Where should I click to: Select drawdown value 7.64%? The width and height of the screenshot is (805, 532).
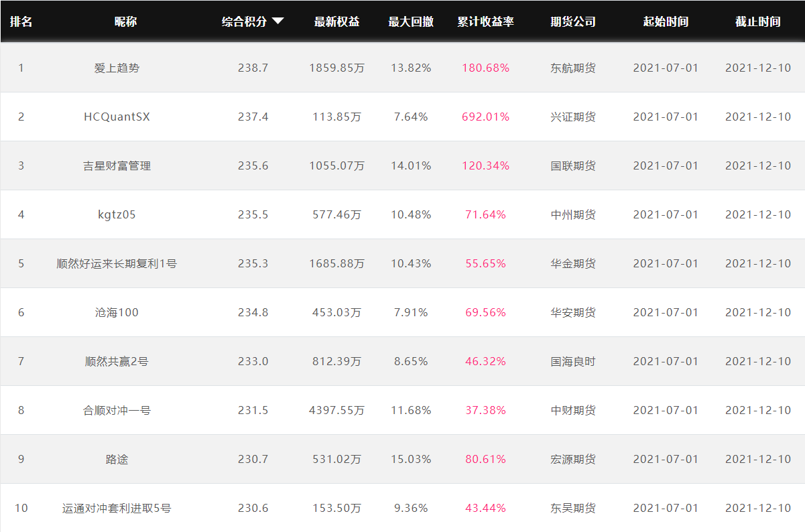412,117
